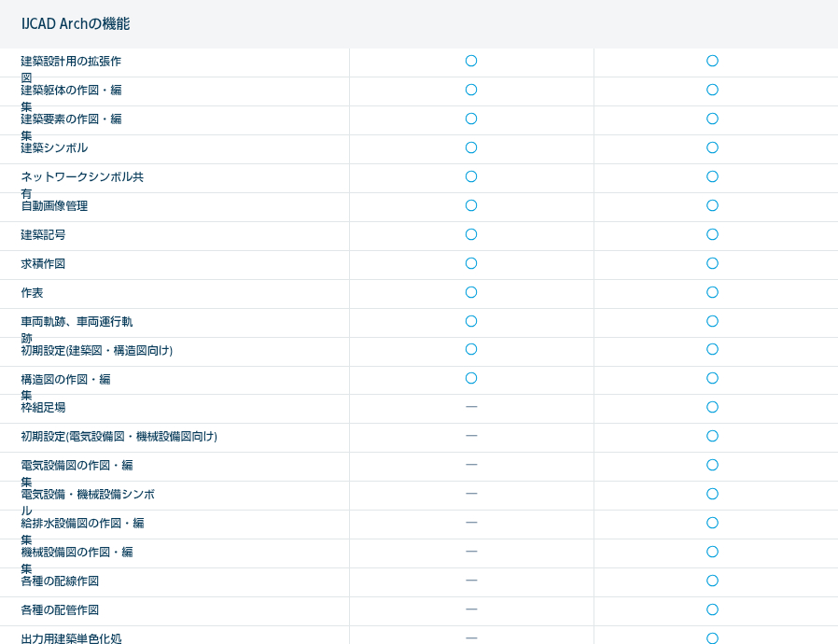Click middle-column circle for 建築シンボル row

point(471,147)
